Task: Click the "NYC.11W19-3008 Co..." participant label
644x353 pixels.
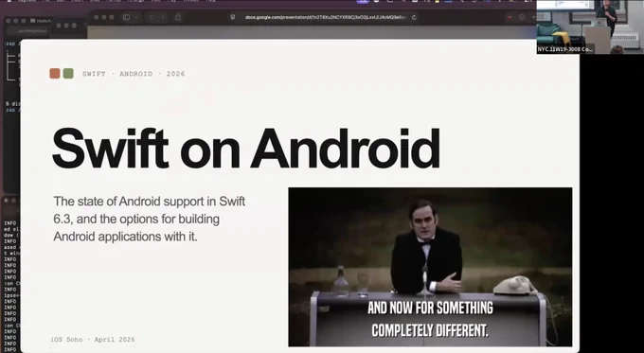Action: (564, 49)
